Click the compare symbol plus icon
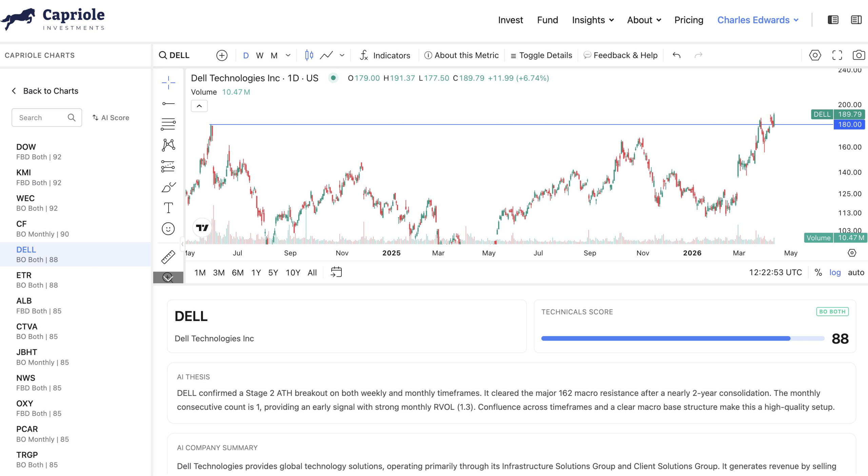The image size is (868, 476). (x=222, y=55)
